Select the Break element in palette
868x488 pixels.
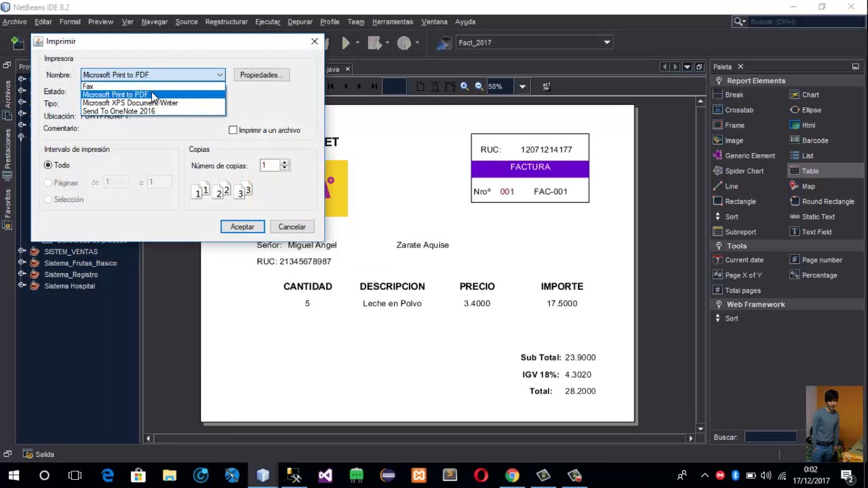tap(729, 95)
